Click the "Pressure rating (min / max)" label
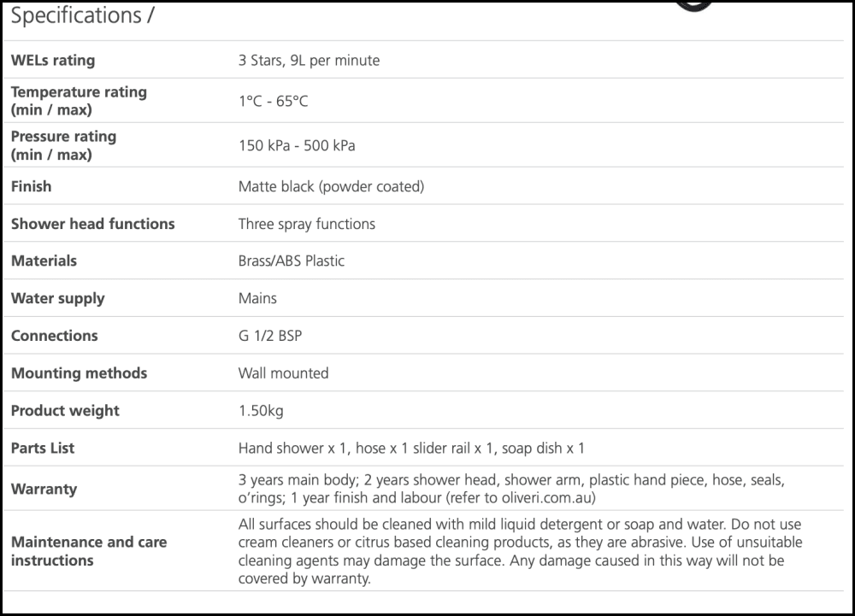This screenshot has height=616, width=855. pyautogui.click(x=63, y=145)
